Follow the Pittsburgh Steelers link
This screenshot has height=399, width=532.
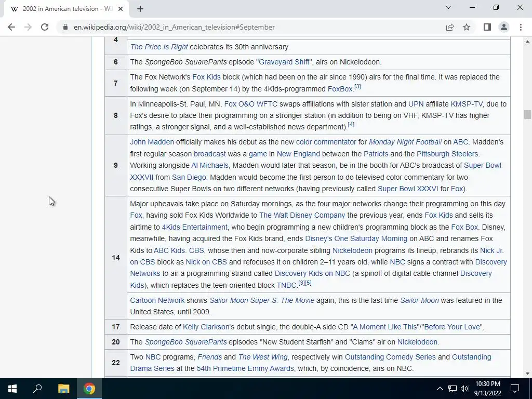[x=447, y=154]
